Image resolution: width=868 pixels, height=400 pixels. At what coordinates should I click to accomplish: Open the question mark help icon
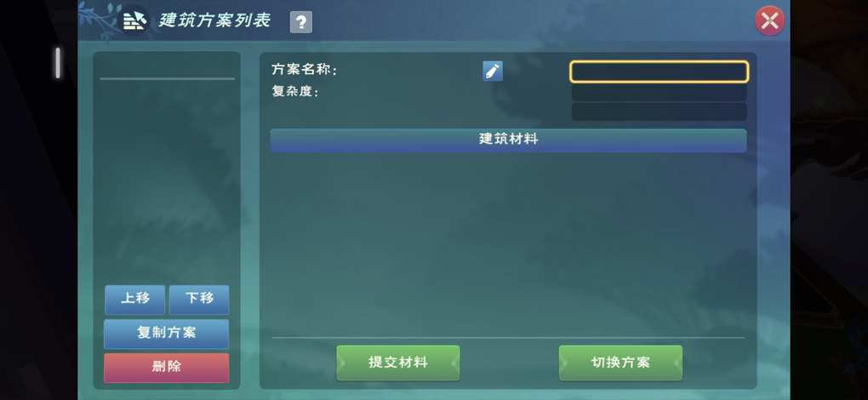point(300,22)
